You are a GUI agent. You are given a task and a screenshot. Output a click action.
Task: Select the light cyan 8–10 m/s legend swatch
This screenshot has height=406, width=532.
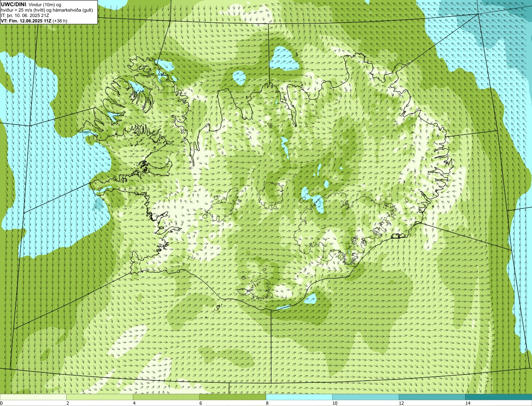tap(299, 397)
